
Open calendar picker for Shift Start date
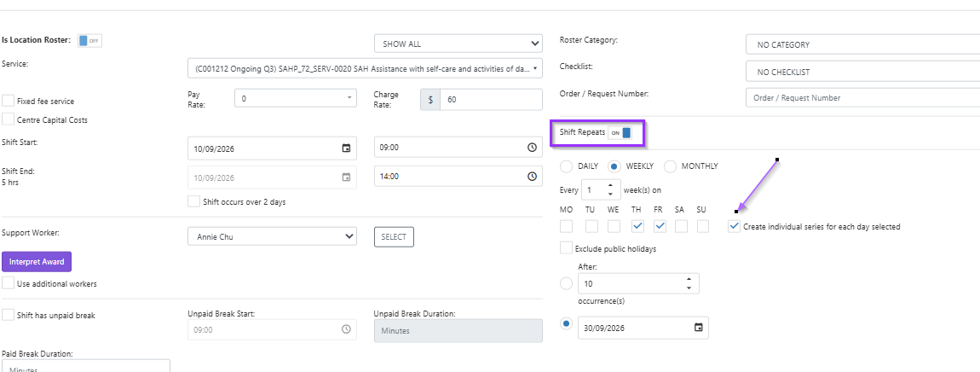(x=346, y=148)
